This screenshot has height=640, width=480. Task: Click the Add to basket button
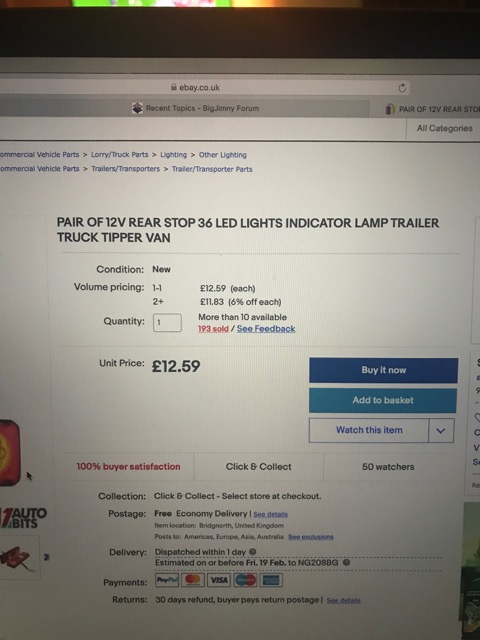click(383, 400)
